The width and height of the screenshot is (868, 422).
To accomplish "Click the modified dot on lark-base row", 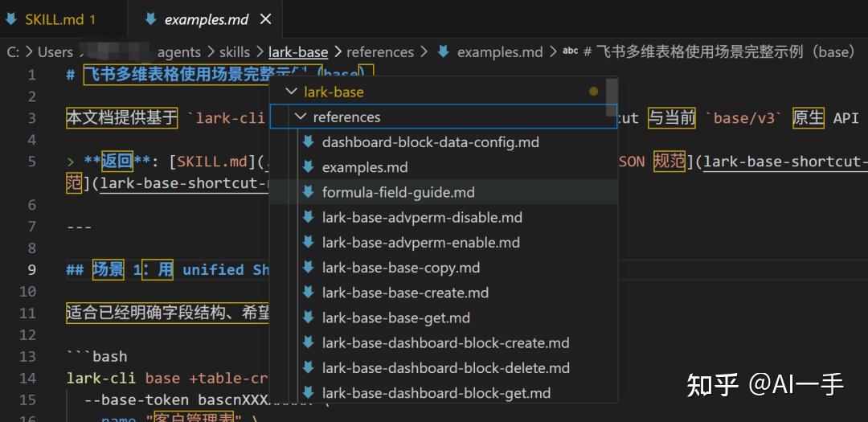I will pyautogui.click(x=593, y=92).
